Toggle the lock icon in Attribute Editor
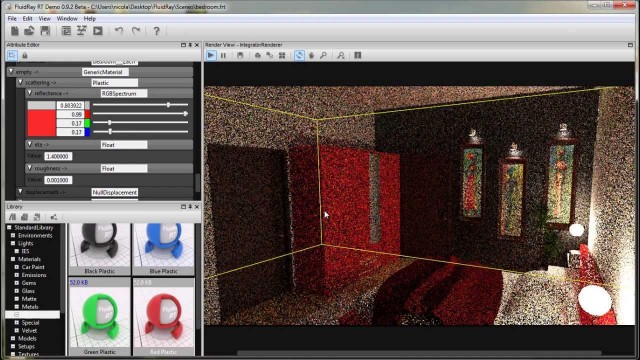 [24, 55]
